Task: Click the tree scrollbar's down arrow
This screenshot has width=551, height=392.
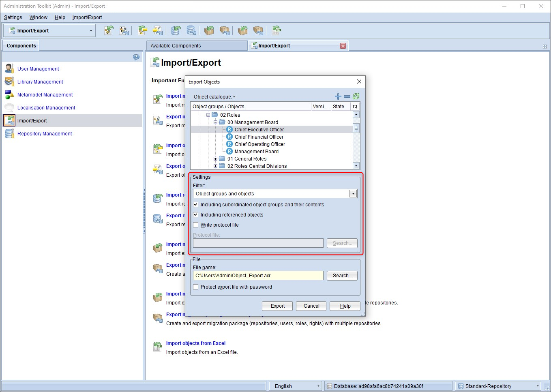Action: (x=356, y=165)
